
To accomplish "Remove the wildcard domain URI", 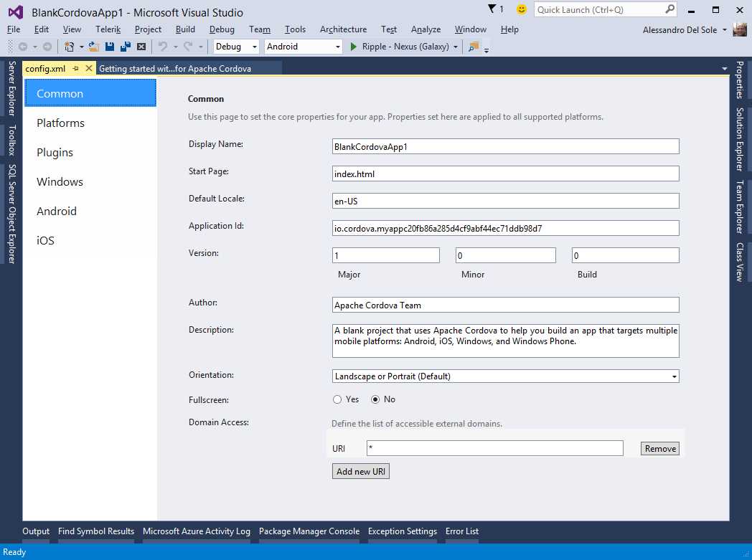I will 659,448.
